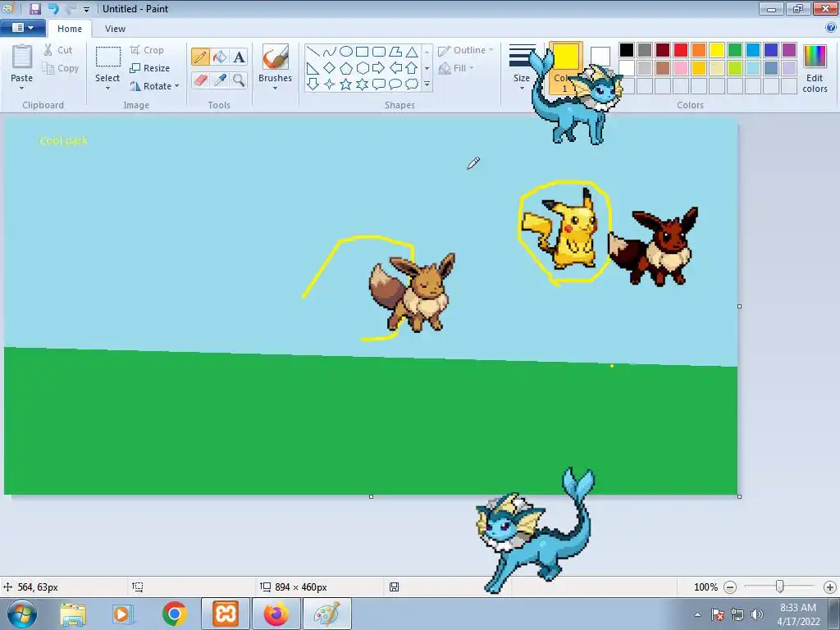Switch to the Home tab
Screen dimensions: 840x630
click(70, 29)
